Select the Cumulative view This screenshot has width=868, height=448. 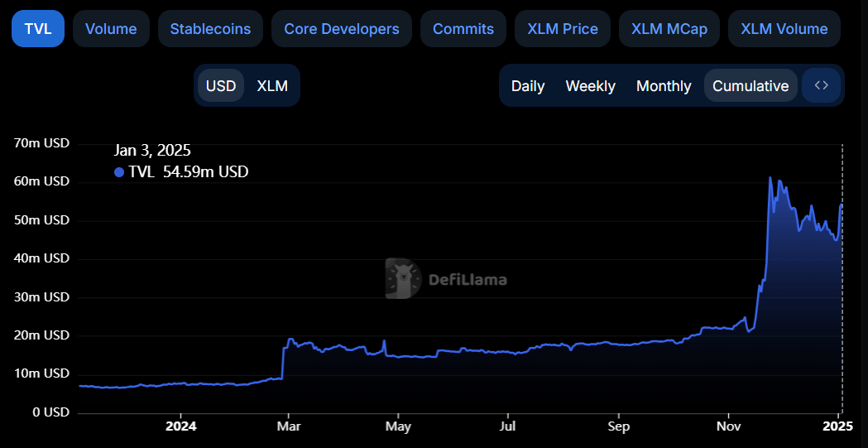(x=751, y=86)
